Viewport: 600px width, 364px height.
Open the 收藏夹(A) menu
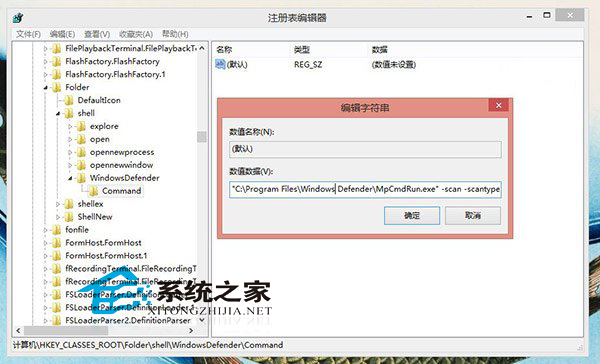click(136, 34)
